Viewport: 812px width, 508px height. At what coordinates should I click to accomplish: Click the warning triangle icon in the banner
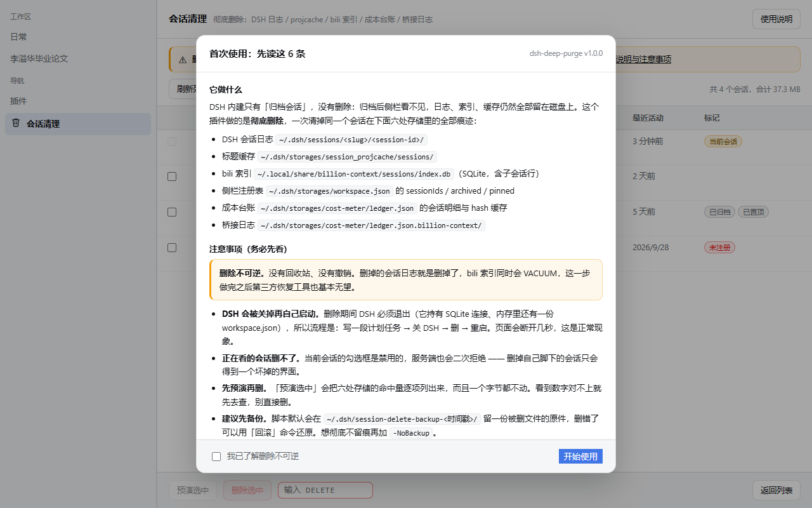click(x=183, y=60)
